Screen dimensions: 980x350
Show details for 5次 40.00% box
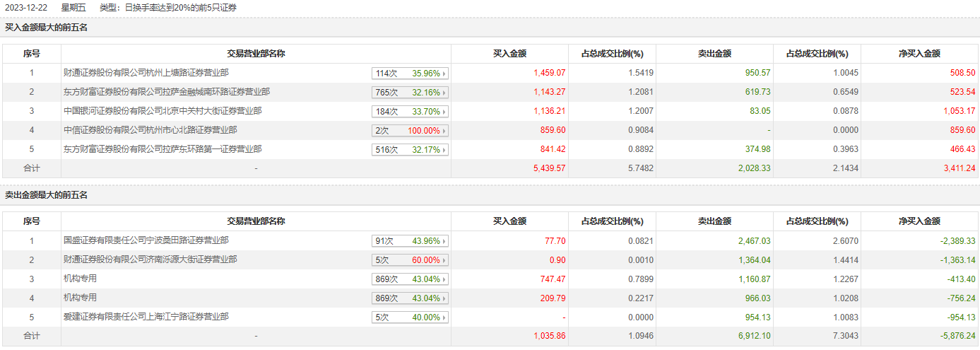[410, 317]
